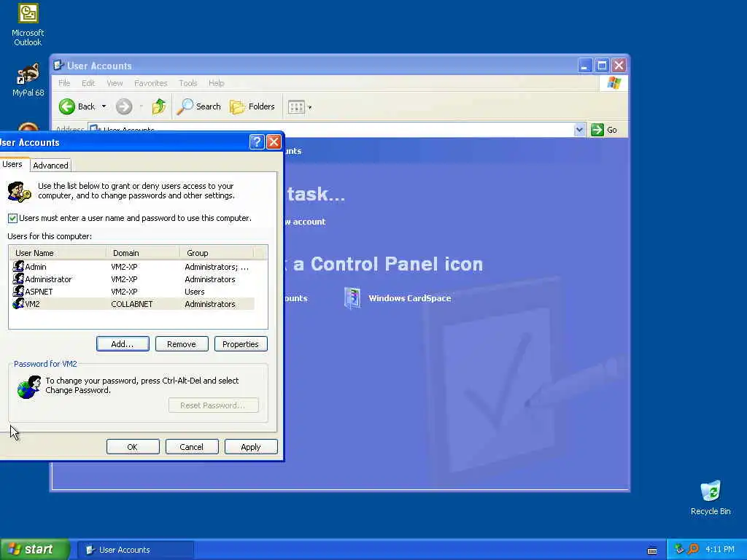747x560 pixels.
Task: Open Search in the Explorer toolbar
Action: 199,106
